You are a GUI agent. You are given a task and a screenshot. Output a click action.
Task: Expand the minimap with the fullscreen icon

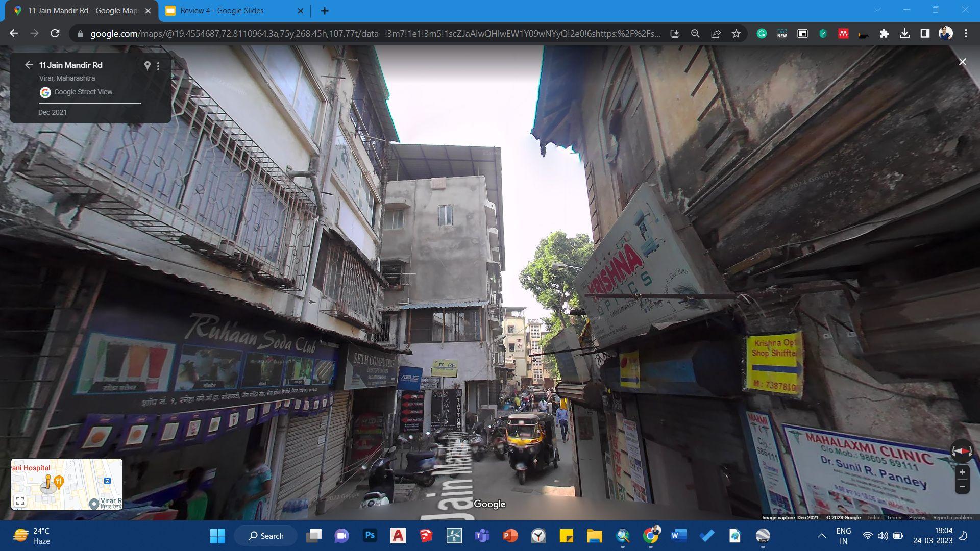(20, 501)
